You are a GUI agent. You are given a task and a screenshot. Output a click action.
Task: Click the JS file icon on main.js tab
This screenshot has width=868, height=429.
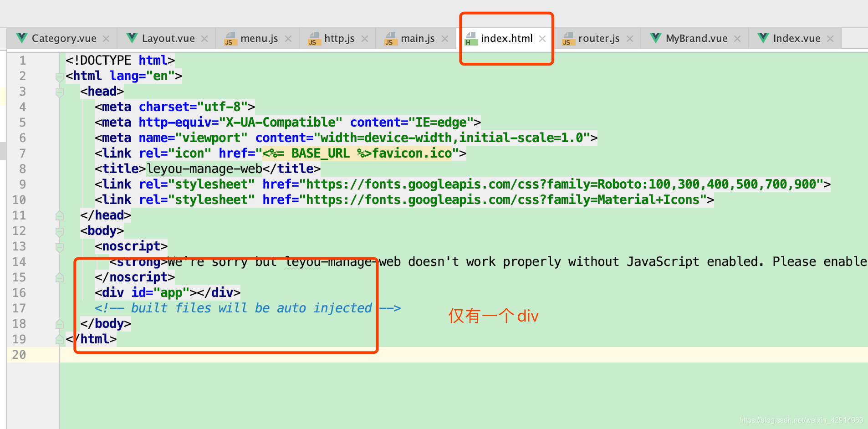[x=390, y=39]
